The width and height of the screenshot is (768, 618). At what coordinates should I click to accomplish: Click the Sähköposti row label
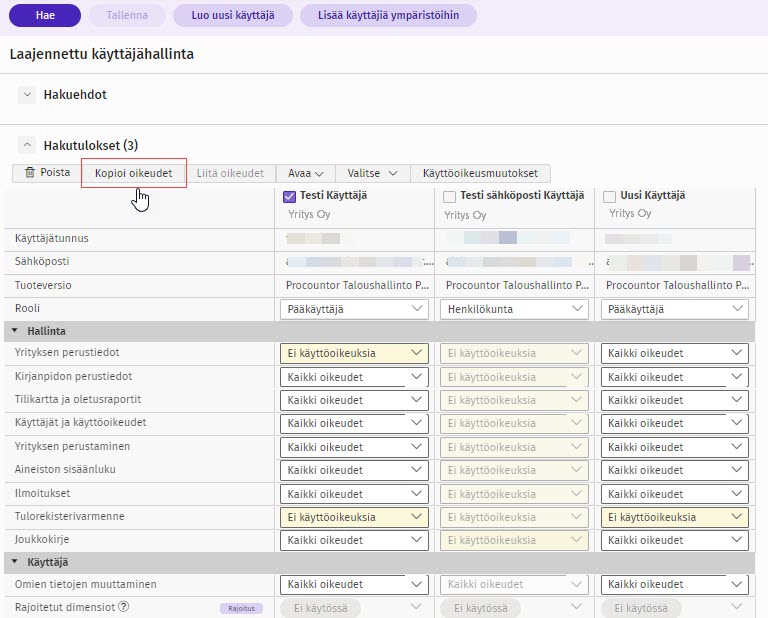point(42,261)
